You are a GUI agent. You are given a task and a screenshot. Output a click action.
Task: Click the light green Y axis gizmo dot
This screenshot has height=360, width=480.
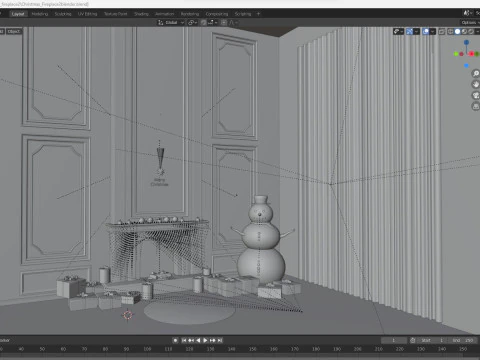pos(456,54)
